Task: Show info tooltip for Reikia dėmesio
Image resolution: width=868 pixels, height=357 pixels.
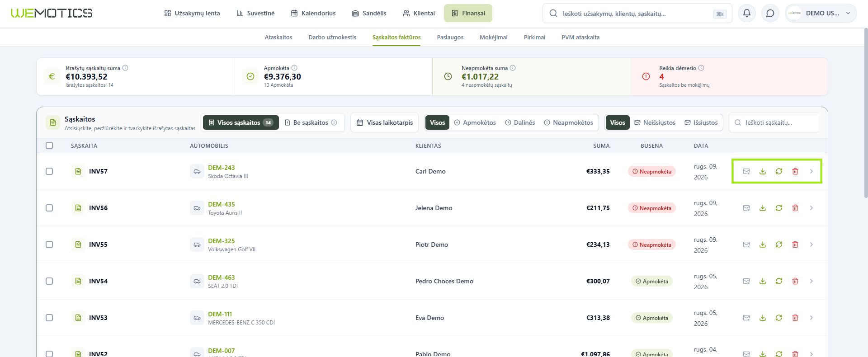Action: (x=701, y=68)
